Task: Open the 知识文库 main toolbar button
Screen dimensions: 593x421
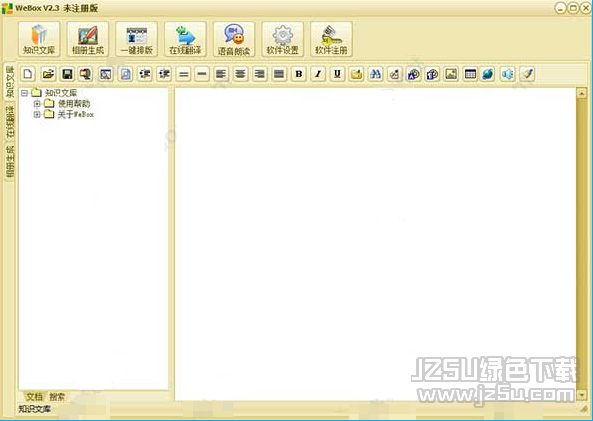Action: point(39,39)
